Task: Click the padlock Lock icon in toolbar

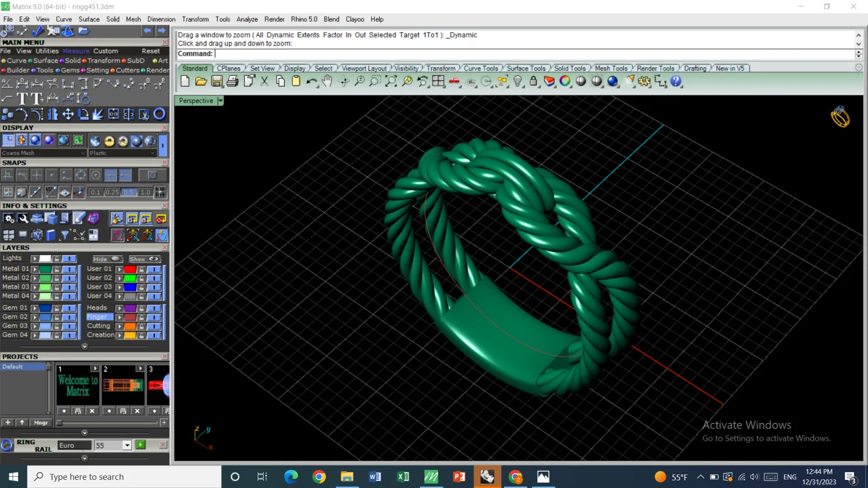Action: pos(533,81)
